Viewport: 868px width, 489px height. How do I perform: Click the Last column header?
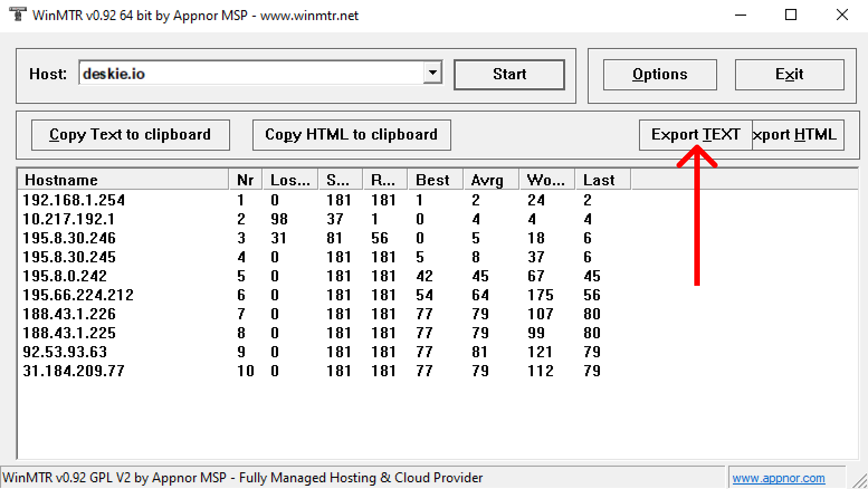click(603, 180)
